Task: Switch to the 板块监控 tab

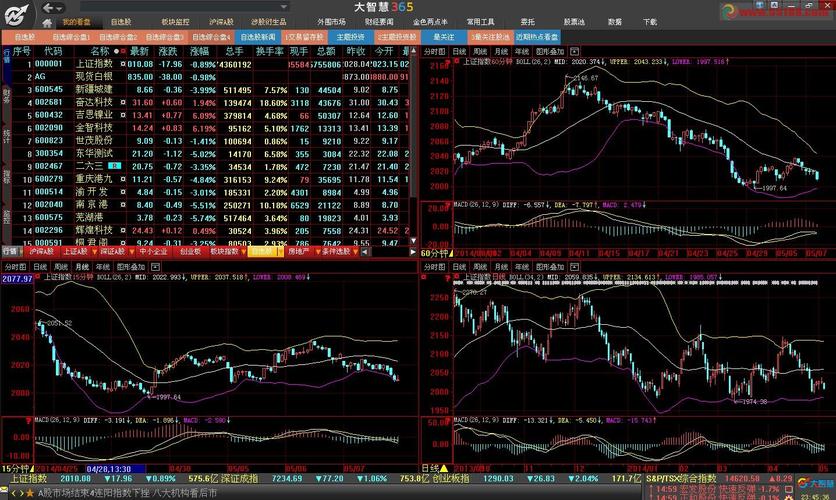Action: (x=175, y=22)
